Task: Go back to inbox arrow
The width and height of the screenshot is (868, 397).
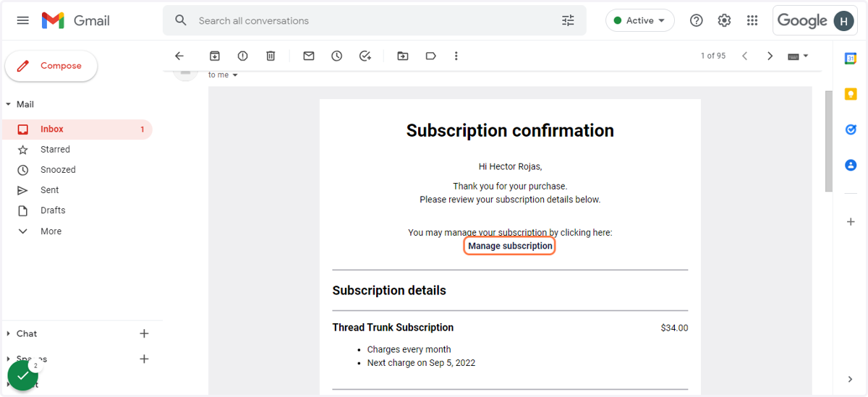Action: [x=179, y=56]
